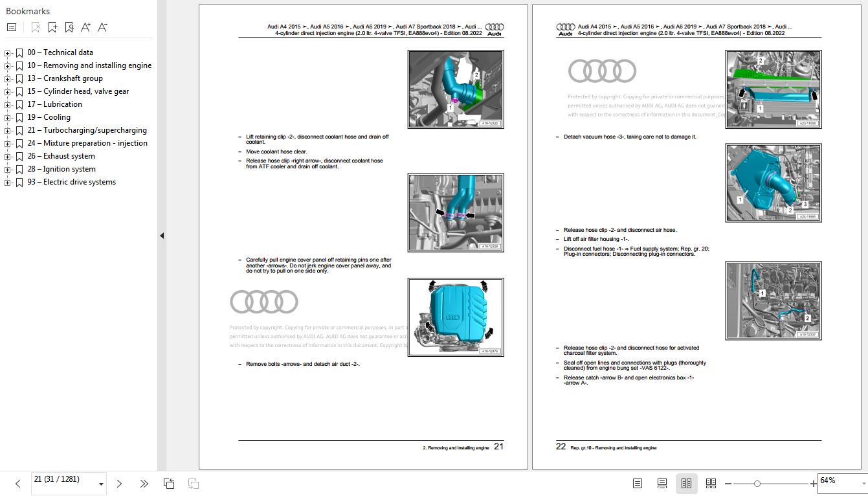The image size is (868, 496).
Task: Expand the '17 – Lubrication' bookmark
Action: click(7, 105)
